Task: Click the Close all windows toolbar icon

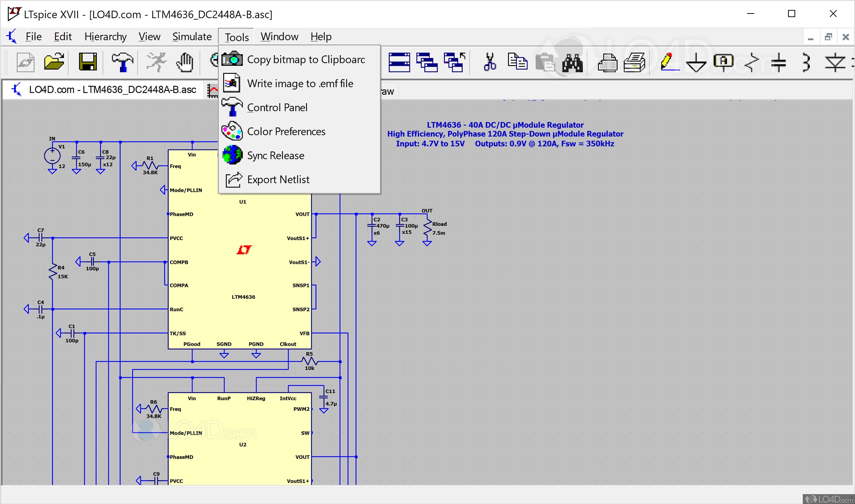Action: click(455, 62)
